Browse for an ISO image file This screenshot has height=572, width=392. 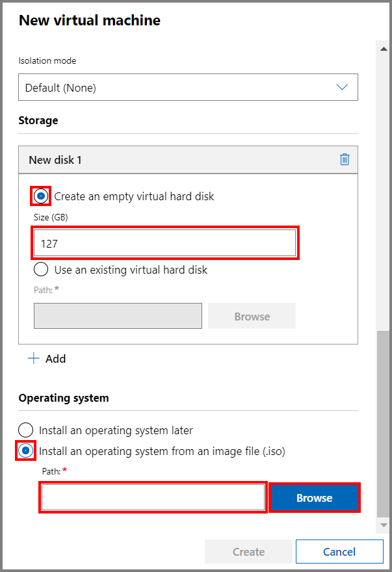click(314, 497)
